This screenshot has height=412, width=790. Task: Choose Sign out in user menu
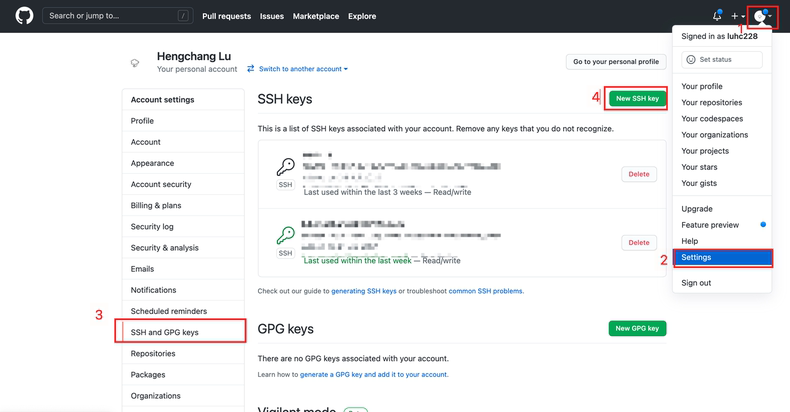pos(722,283)
